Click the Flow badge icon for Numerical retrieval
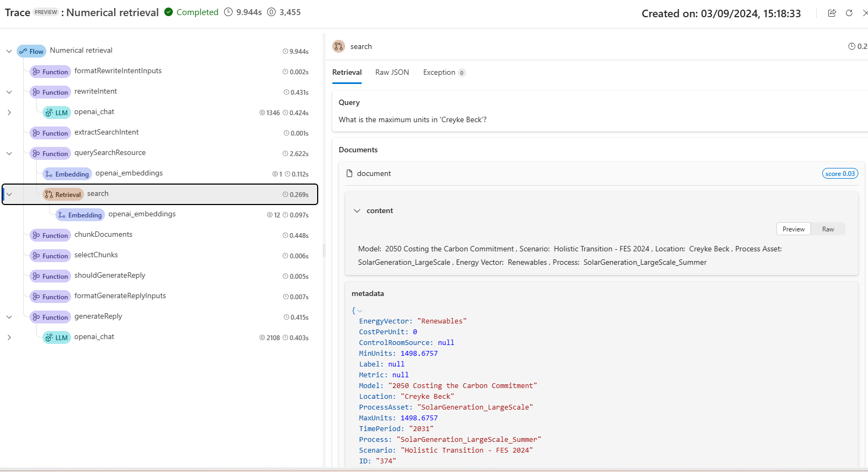The height and width of the screenshot is (472, 868). coord(31,51)
